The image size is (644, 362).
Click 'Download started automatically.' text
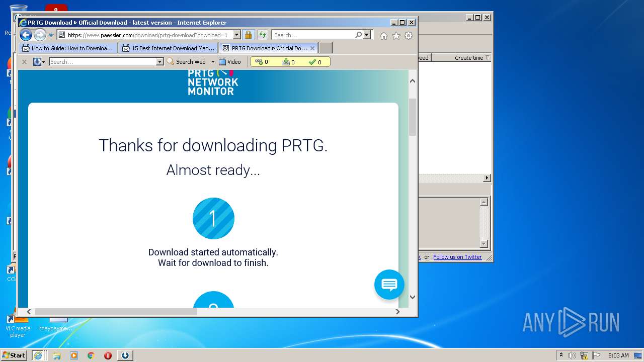point(213,252)
